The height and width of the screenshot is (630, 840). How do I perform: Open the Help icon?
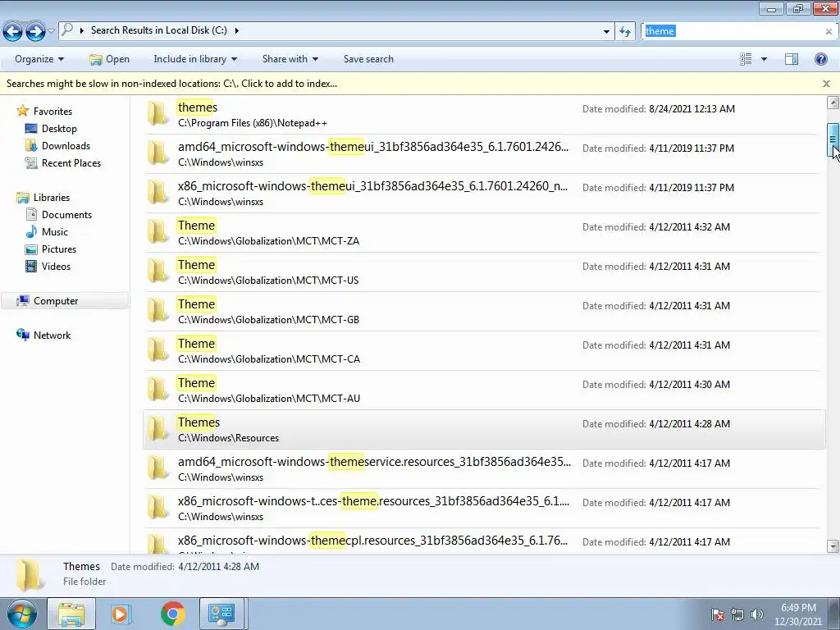(x=820, y=59)
